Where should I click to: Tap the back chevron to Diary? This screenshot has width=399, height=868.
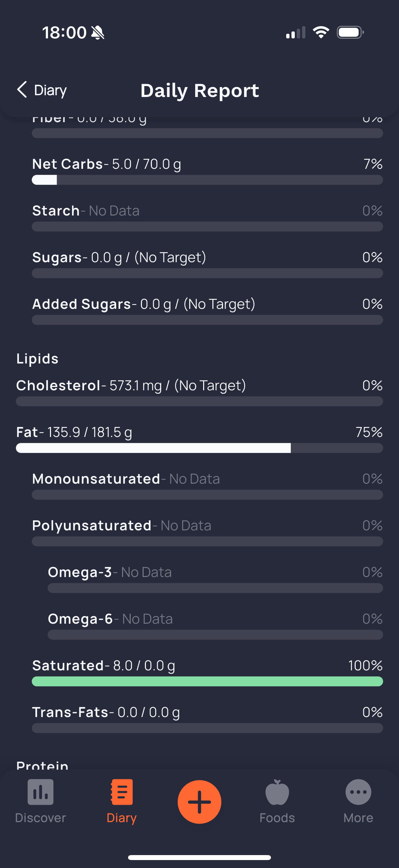22,90
